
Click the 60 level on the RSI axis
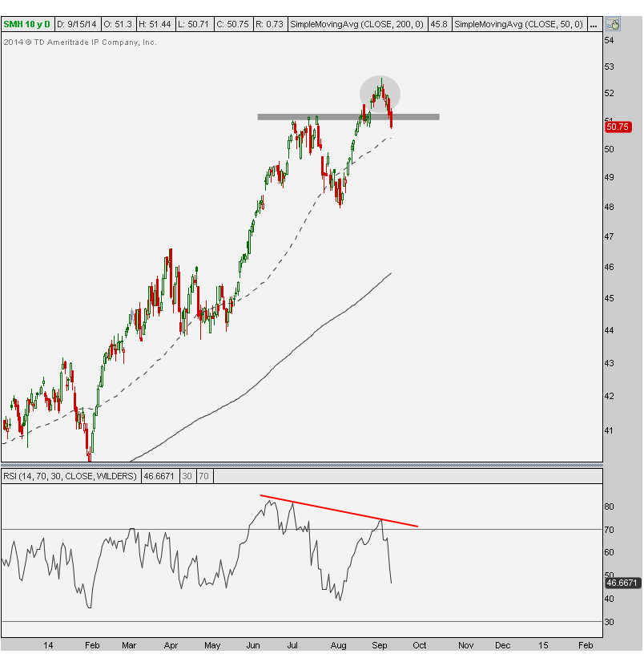609,552
